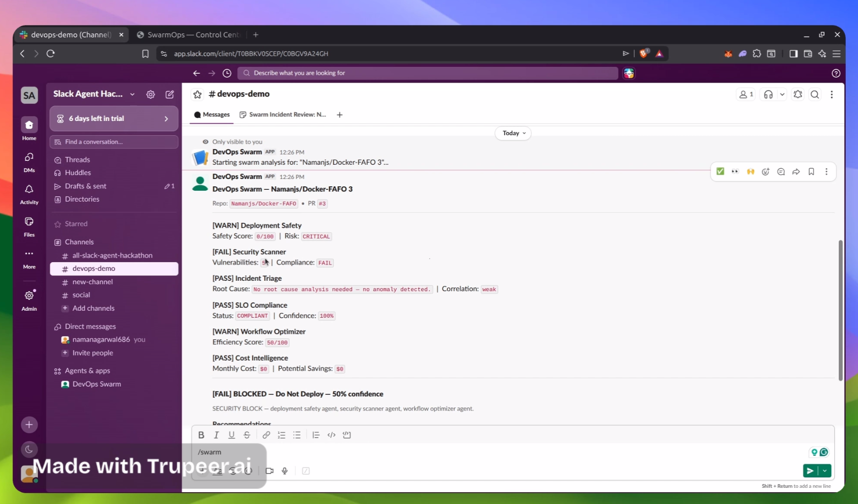Save message for later with bookmark icon
The width and height of the screenshot is (858, 504).
click(811, 172)
